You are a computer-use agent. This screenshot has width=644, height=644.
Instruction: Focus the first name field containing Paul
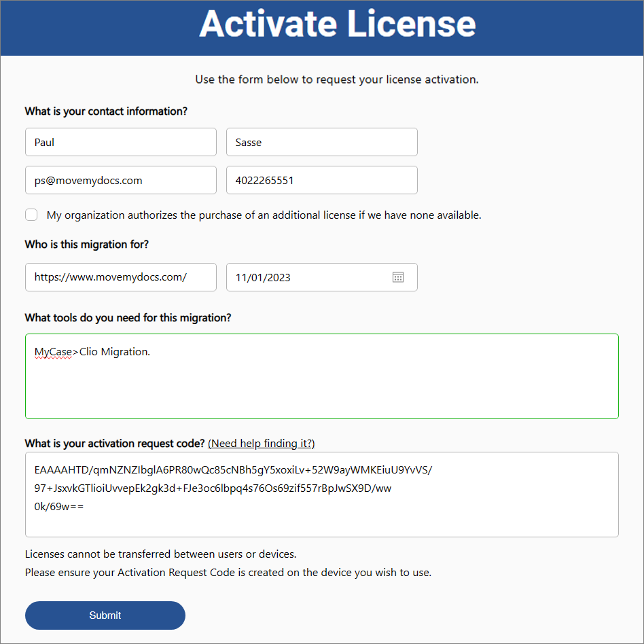121,142
